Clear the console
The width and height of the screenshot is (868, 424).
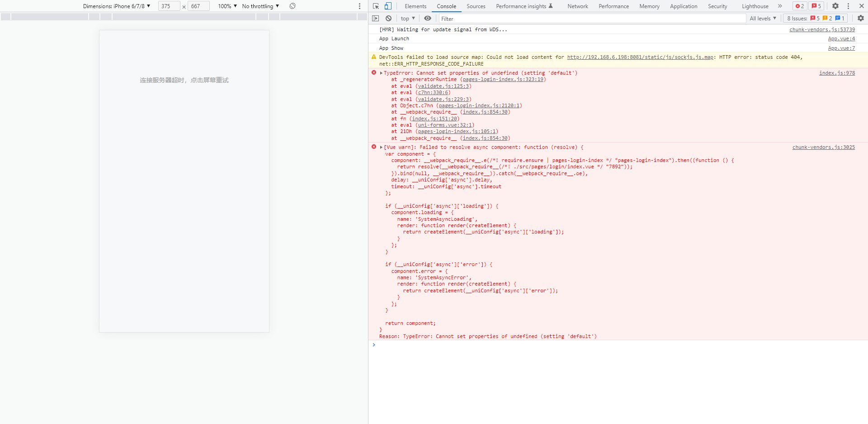(x=388, y=19)
